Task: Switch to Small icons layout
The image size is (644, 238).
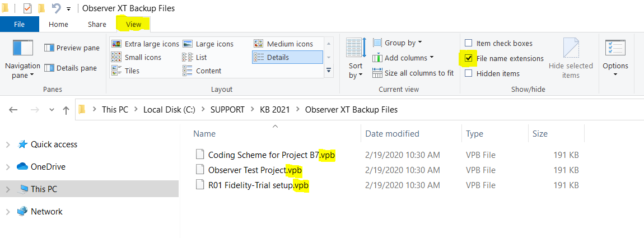Action: coord(136,58)
